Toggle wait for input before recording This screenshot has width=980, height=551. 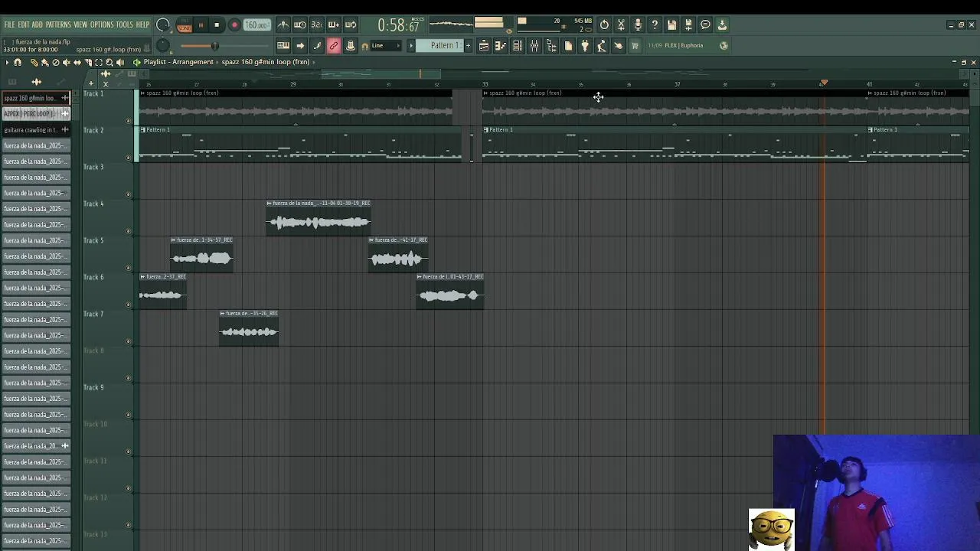pos(300,25)
